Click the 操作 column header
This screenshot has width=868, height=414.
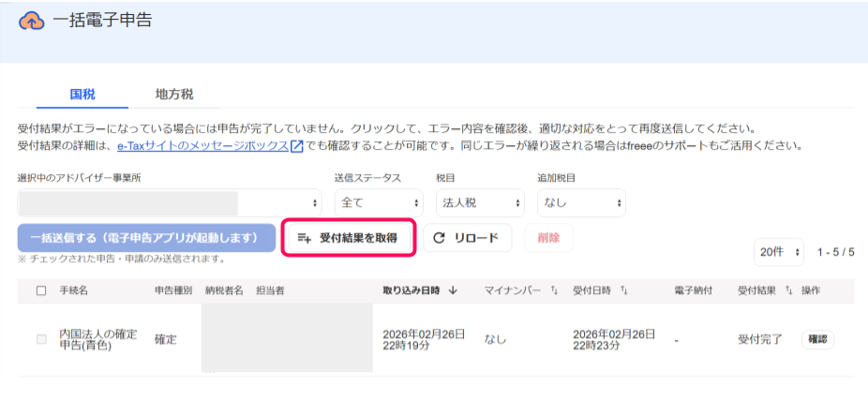811,290
